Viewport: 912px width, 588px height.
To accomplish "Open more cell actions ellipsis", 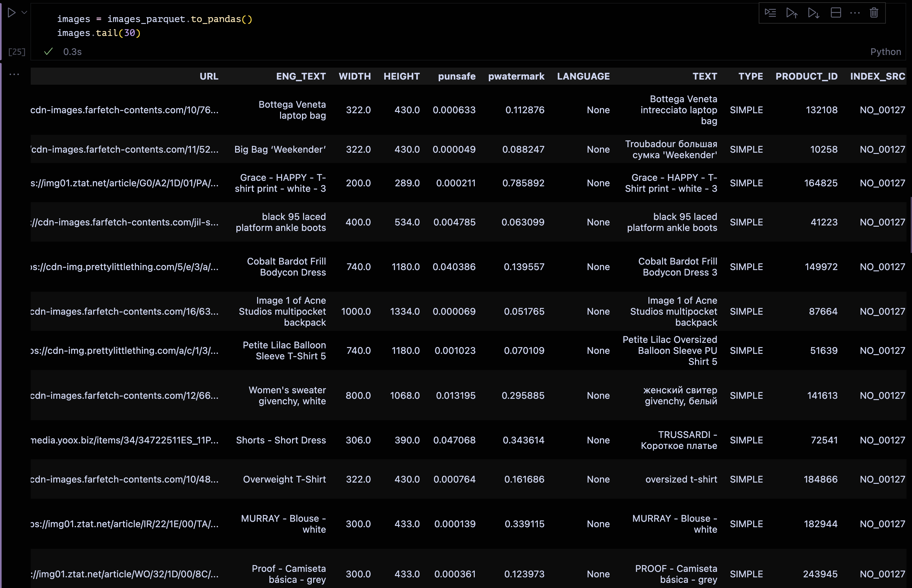I will [x=855, y=13].
